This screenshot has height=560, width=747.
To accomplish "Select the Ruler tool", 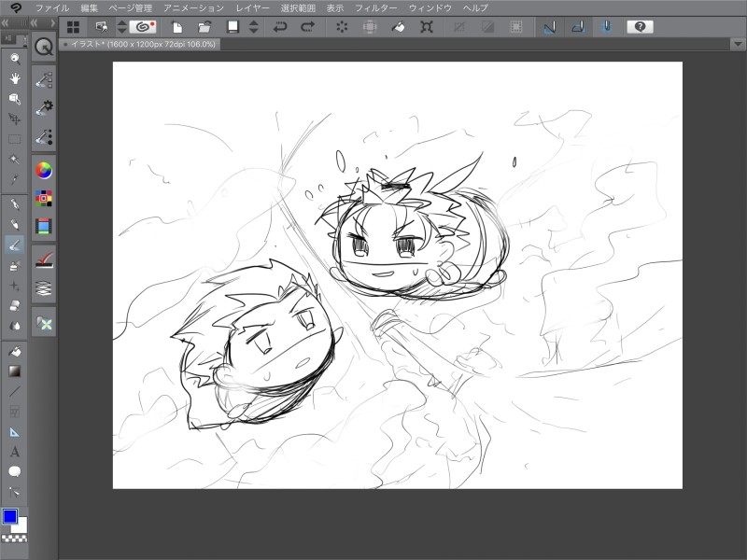I will tap(15, 432).
